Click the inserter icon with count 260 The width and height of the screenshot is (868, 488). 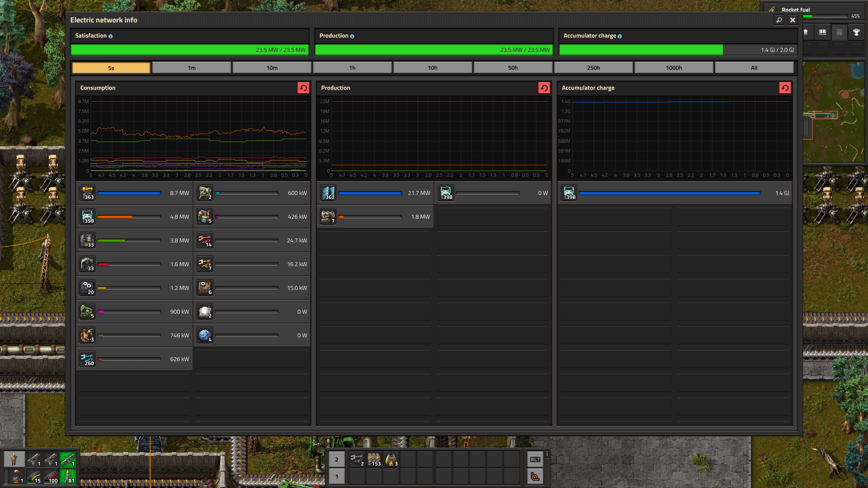pos(87,359)
